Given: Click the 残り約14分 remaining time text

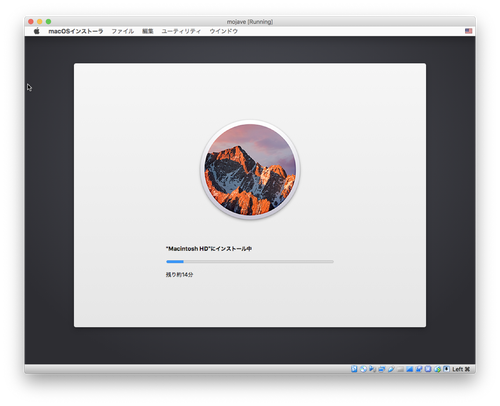Looking at the screenshot, I should 179,275.
